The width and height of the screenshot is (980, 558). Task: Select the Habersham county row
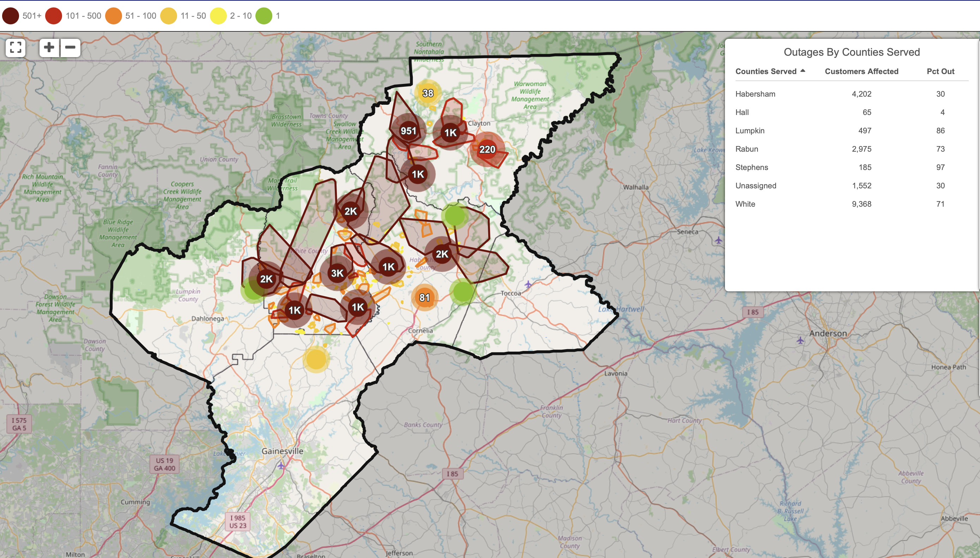pos(755,94)
